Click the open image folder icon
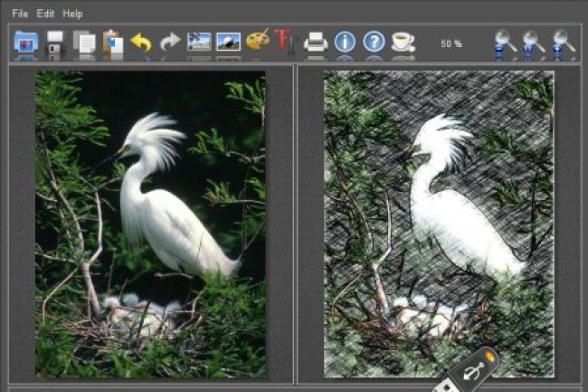This screenshot has width=588, height=392. [x=25, y=43]
